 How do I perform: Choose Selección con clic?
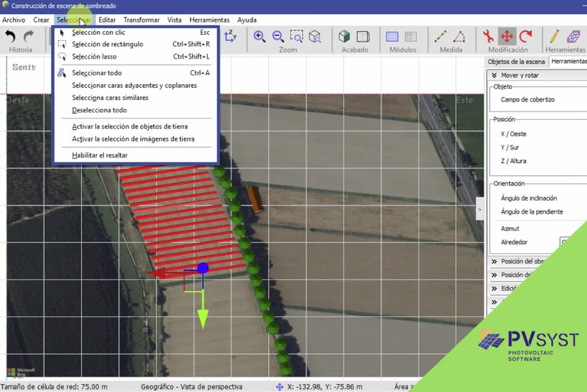[135, 32]
